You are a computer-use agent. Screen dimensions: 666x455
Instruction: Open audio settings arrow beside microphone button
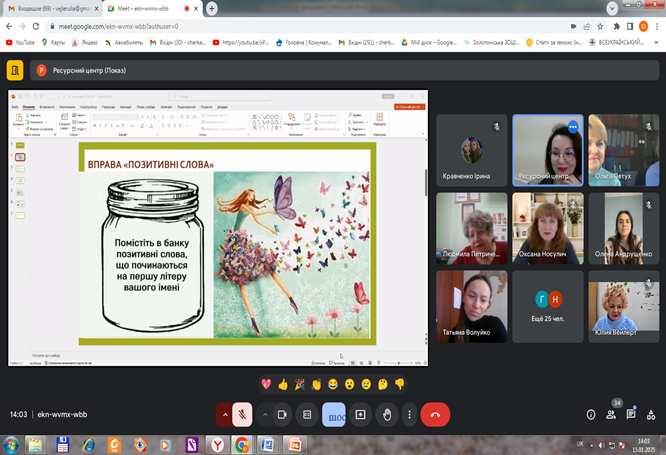pyautogui.click(x=225, y=415)
